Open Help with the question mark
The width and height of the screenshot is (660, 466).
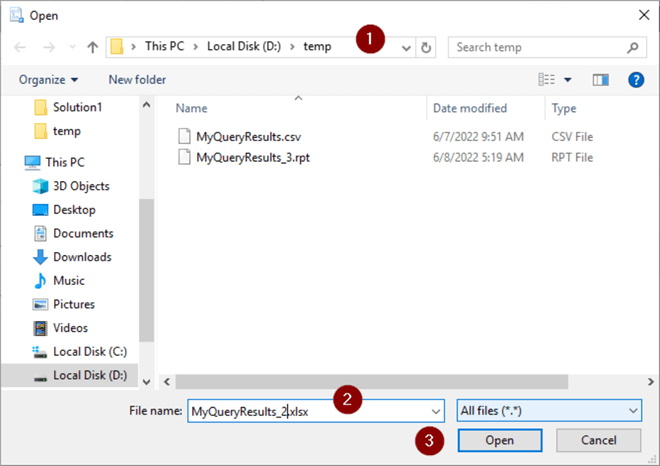(x=636, y=80)
